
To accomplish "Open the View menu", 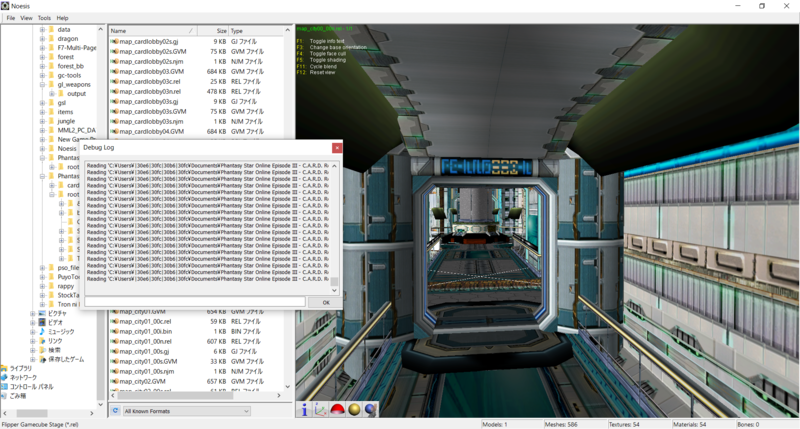I will click(26, 18).
